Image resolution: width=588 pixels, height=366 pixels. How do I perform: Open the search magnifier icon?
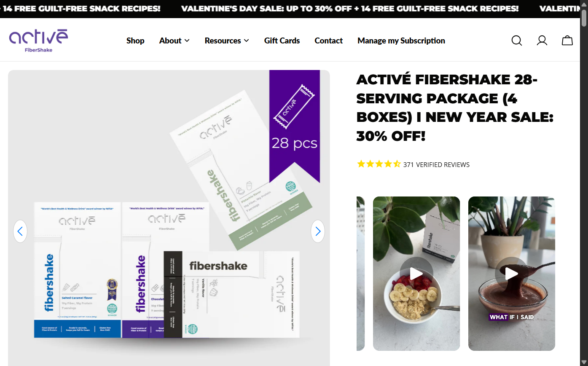[x=517, y=40]
